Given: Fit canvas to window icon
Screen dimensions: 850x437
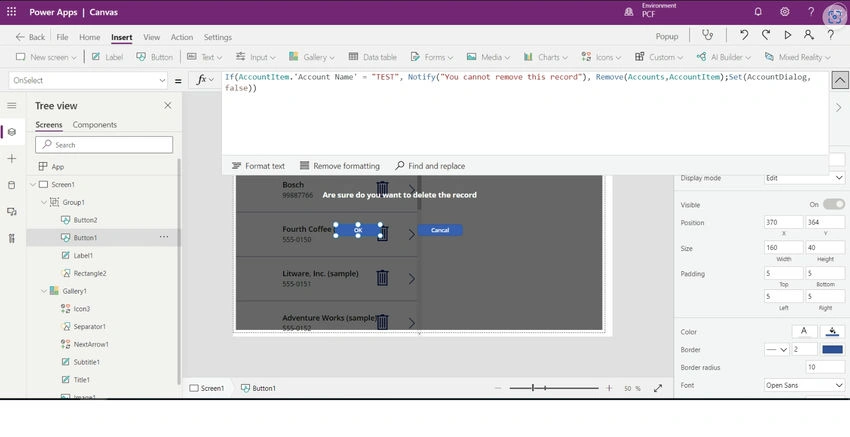Looking at the screenshot, I should (658, 388).
